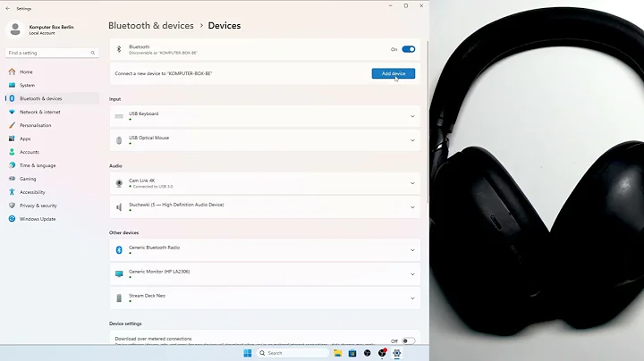Open Gaming settings
The image size is (644, 361).
coord(52,179)
